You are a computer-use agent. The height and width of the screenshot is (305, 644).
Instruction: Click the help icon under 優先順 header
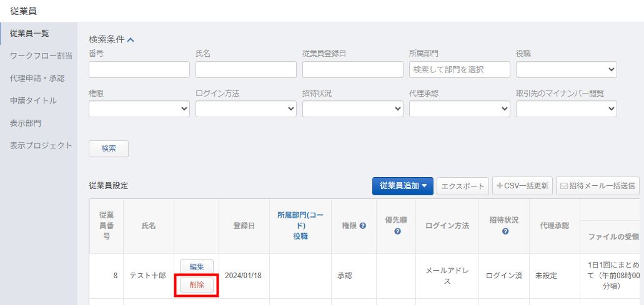click(397, 231)
